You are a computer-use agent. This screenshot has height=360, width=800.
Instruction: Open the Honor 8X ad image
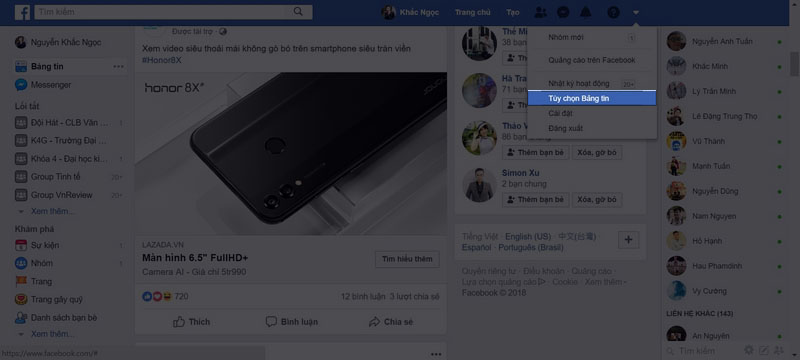[291, 153]
